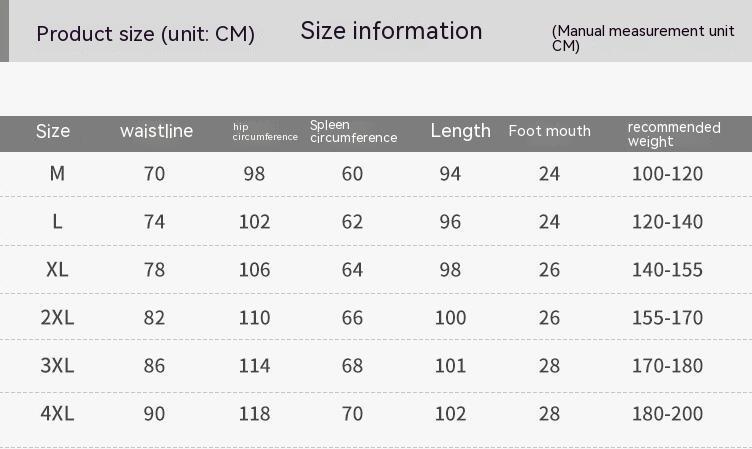Click the 'Size information' title

pos(391,31)
